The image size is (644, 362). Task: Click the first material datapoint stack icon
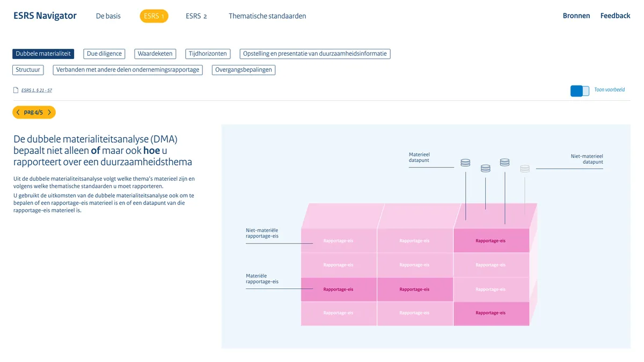tap(465, 162)
